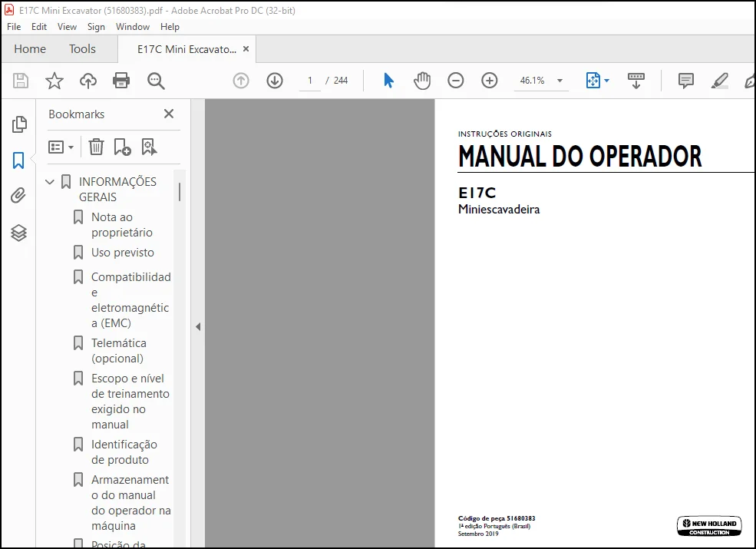Open the Layers panel icon
The width and height of the screenshot is (756, 549).
tap(18, 233)
